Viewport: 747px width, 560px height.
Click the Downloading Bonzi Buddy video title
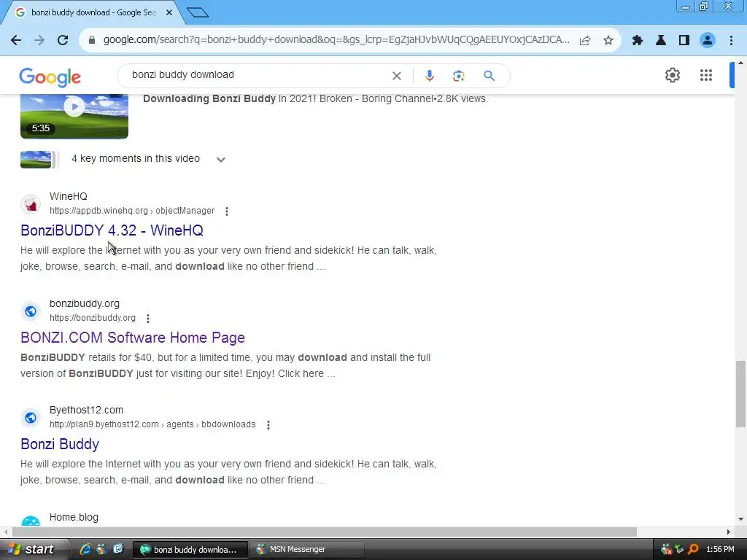pos(209,98)
